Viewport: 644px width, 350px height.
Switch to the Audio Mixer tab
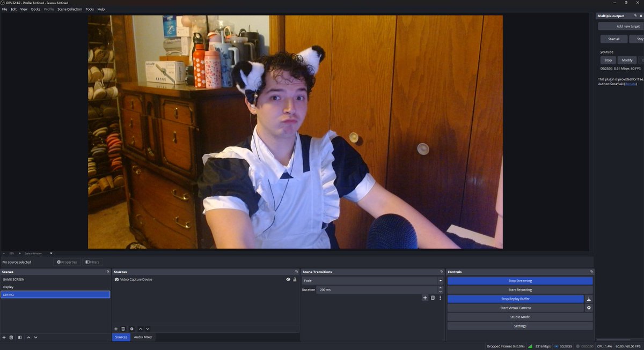[x=143, y=337]
